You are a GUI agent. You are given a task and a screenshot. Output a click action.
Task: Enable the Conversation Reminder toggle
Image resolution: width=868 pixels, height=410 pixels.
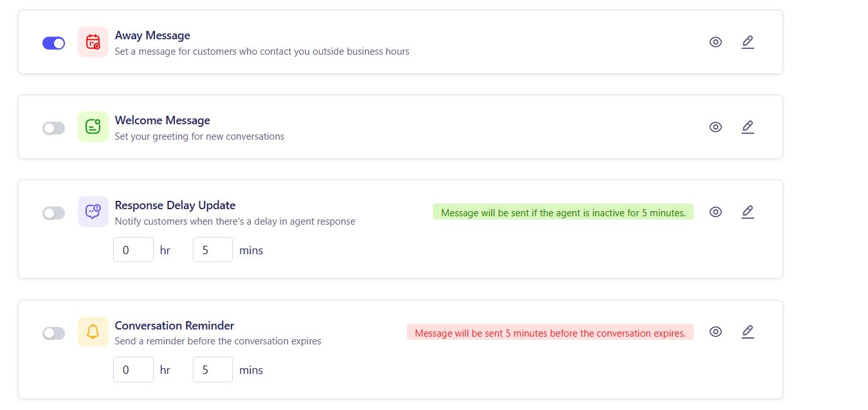[x=54, y=333]
